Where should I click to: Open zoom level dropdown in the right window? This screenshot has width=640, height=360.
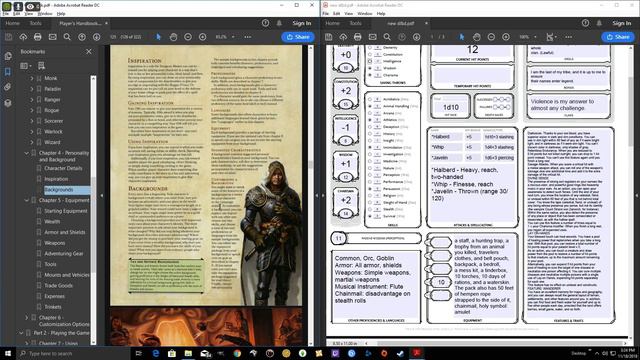click(x=535, y=37)
